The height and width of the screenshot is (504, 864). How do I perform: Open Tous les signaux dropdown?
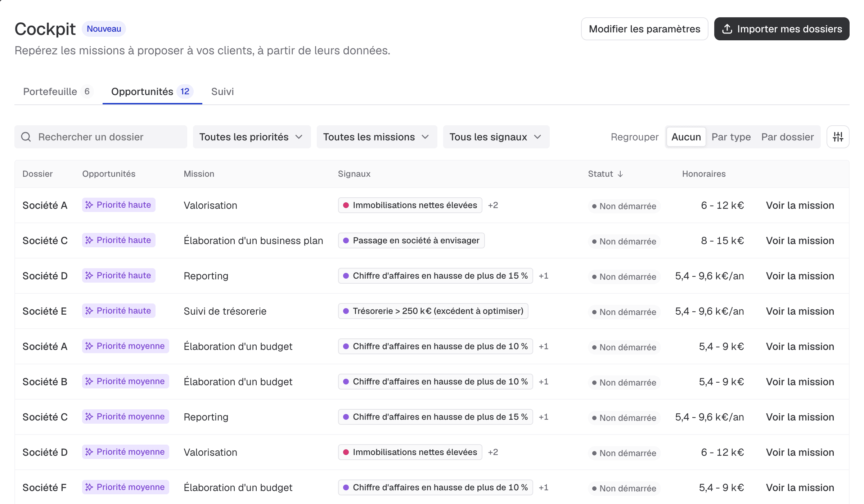[496, 137]
